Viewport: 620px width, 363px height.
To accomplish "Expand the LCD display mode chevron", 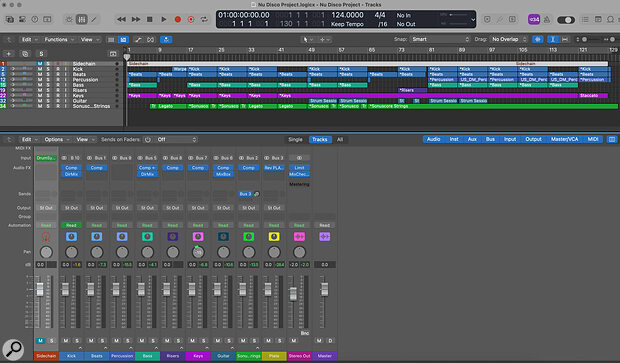I will [x=473, y=19].
